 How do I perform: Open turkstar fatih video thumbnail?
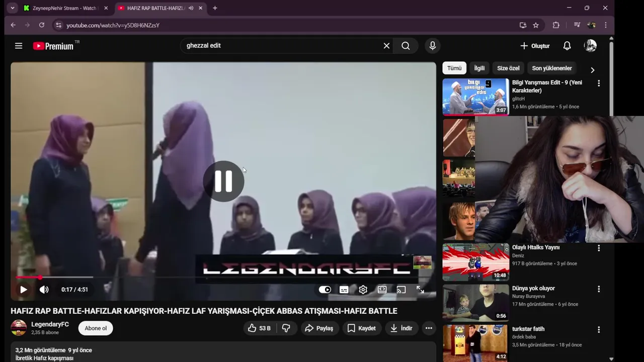[476, 343]
